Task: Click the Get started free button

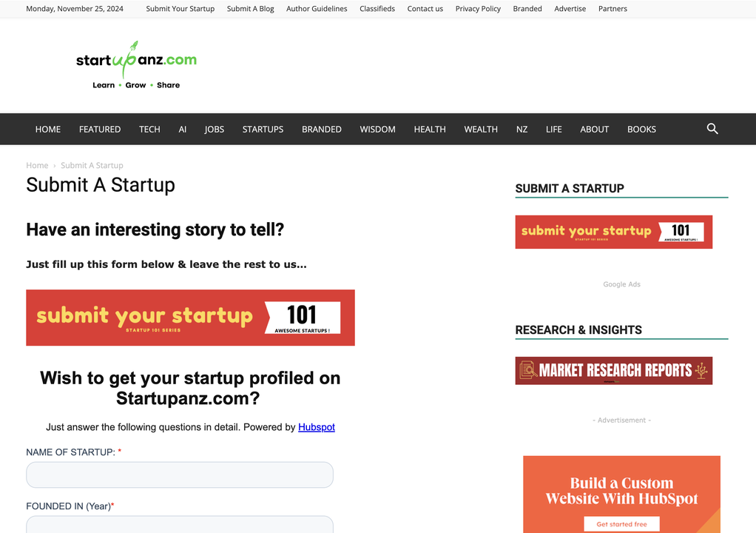Action: pos(621,524)
